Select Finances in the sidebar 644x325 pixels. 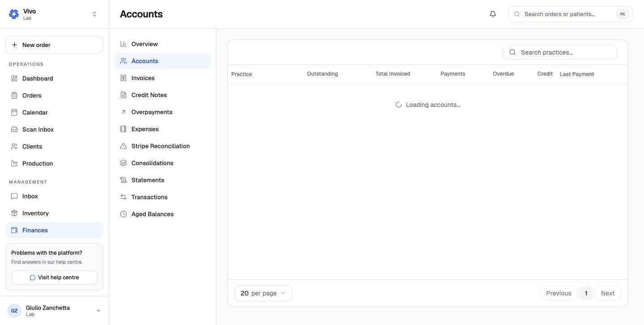[x=54, y=230]
